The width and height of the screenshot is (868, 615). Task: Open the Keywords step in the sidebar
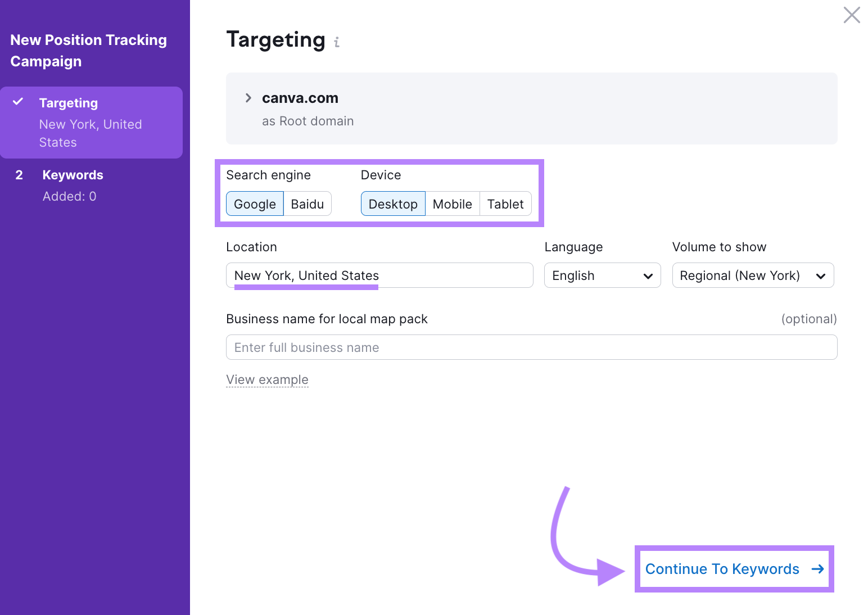tap(73, 175)
